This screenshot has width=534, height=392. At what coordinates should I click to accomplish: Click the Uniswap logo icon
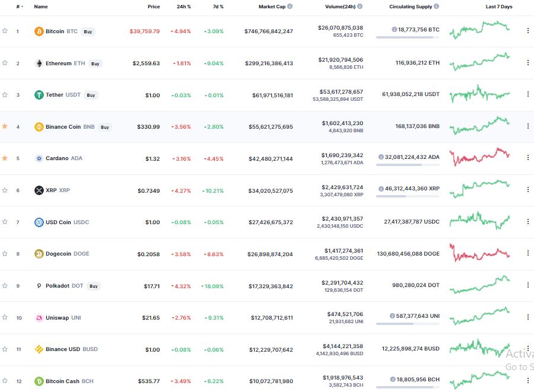[x=39, y=318]
